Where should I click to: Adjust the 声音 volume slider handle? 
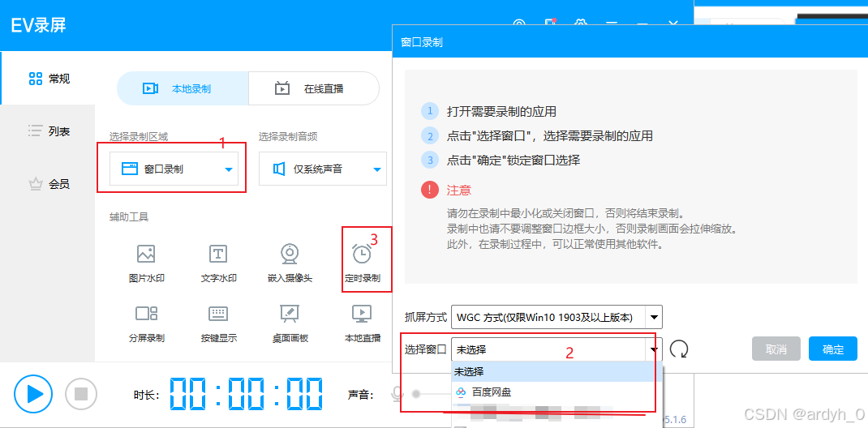pyautogui.click(x=416, y=394)
